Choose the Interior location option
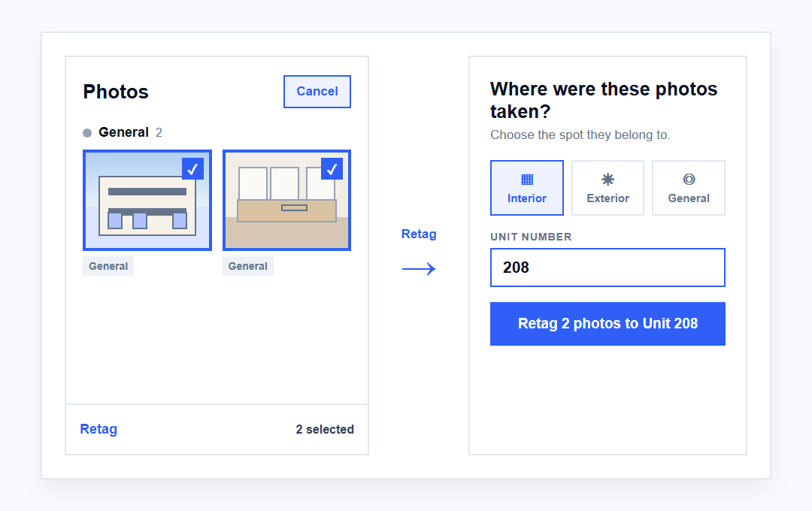 click(x=526, y=188)
